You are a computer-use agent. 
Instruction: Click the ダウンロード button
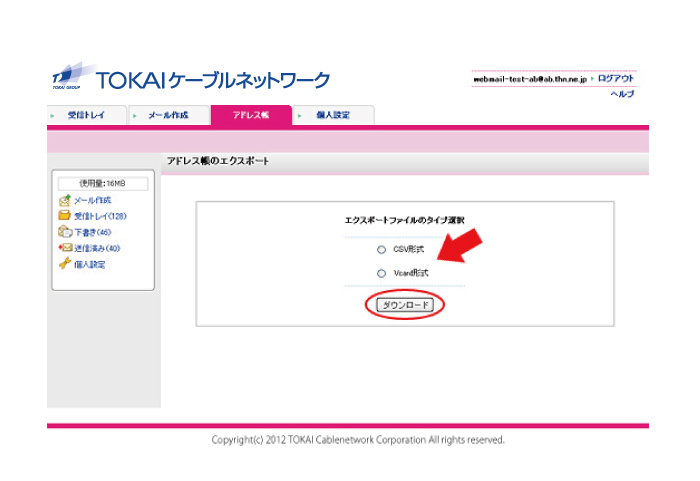coord(405,305)
